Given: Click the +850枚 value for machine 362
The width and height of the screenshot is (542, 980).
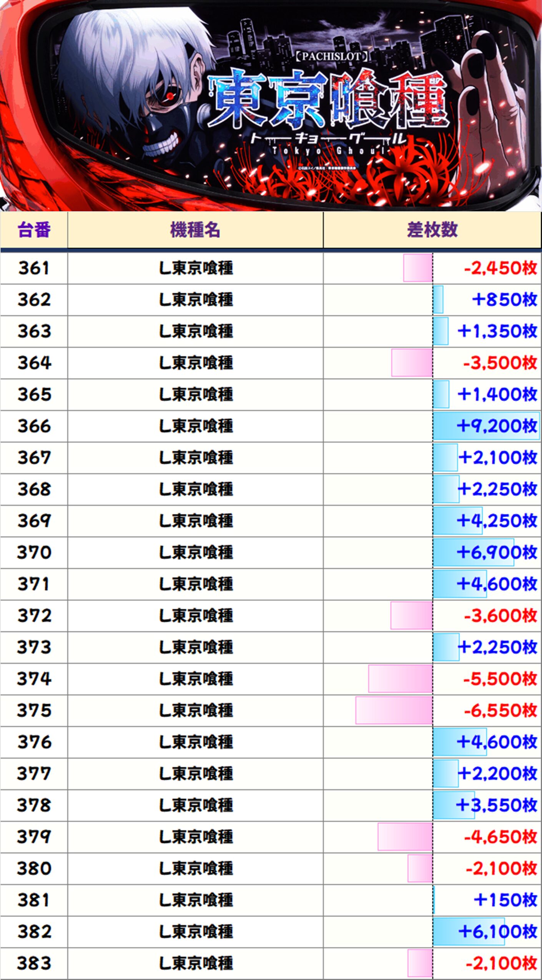Looking at the screenshot, I should tap(504, 300).
